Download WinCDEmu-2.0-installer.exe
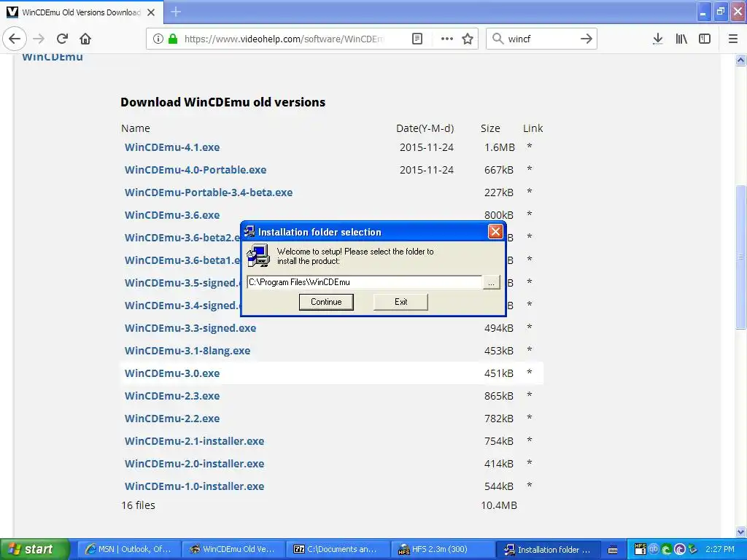 194,464
